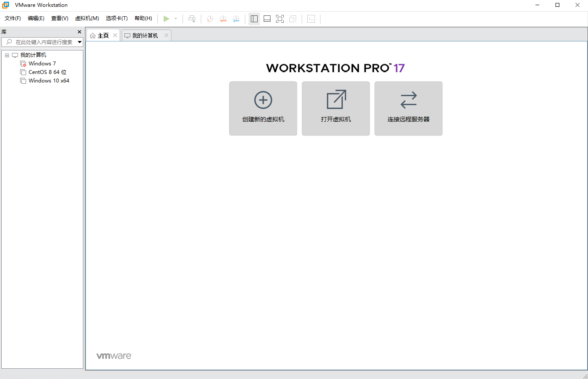Switch to the 我的计算机 tab
Screen dimensions: 588x379
coord(144,35)
